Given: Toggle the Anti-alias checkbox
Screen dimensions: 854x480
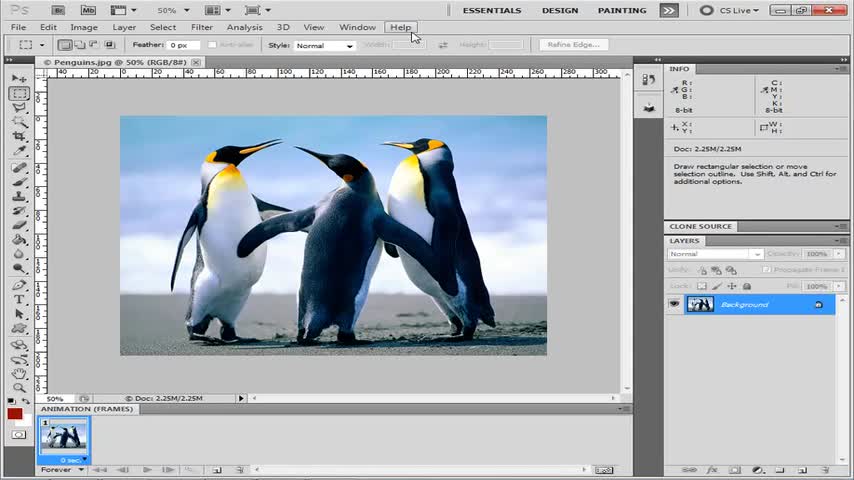Looking at the screenshot, I should point(213,45).
